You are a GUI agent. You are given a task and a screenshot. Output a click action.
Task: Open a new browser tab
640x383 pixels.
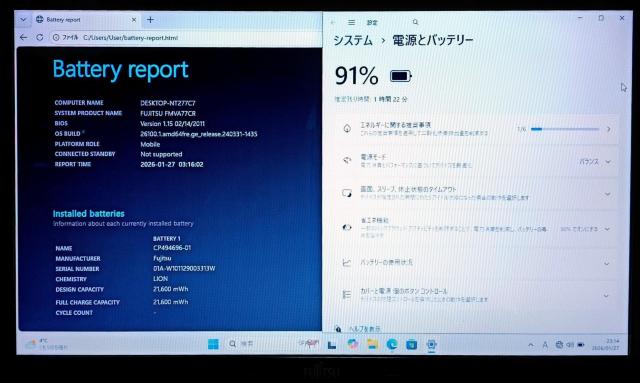(x=150, y=19)
